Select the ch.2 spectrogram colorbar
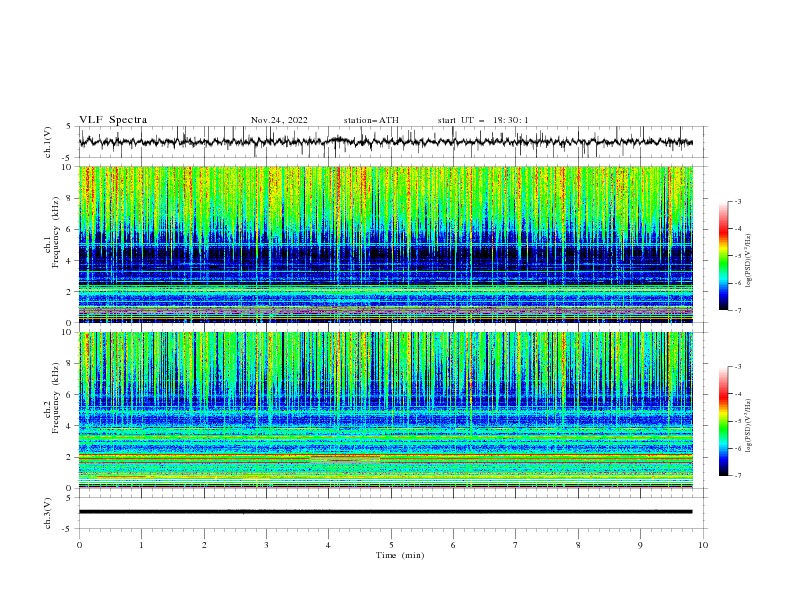The image size is (792, 612). point(723,421)
